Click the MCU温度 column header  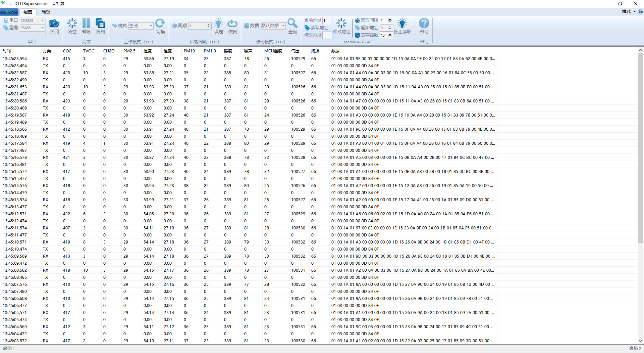point(275,51)
